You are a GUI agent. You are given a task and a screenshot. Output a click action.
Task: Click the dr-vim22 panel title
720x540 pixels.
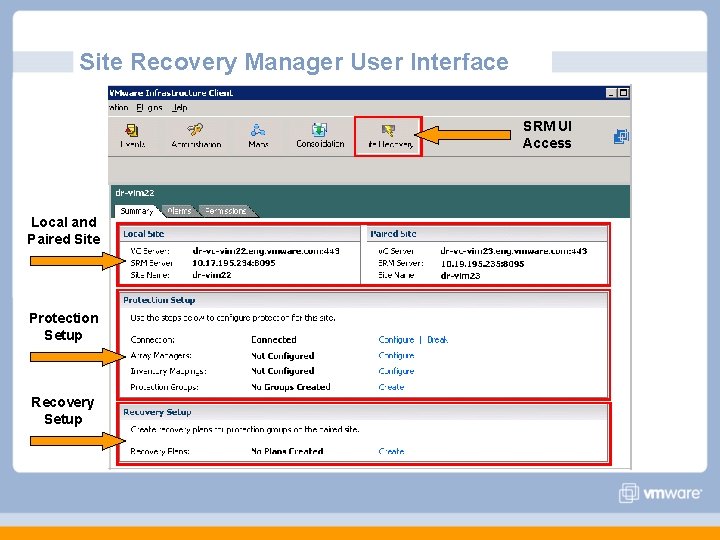[135, 192]
